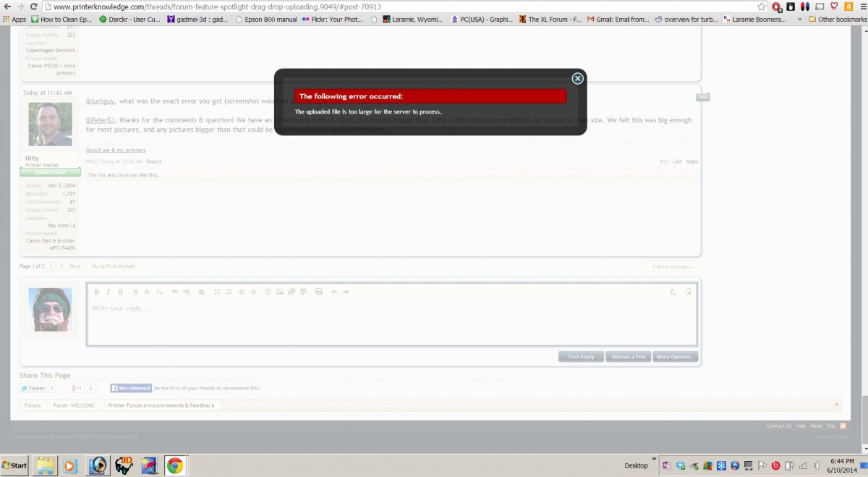Close the error dialog overlay
This screenshot has width=868, height=477.
[x=577, y=79]
